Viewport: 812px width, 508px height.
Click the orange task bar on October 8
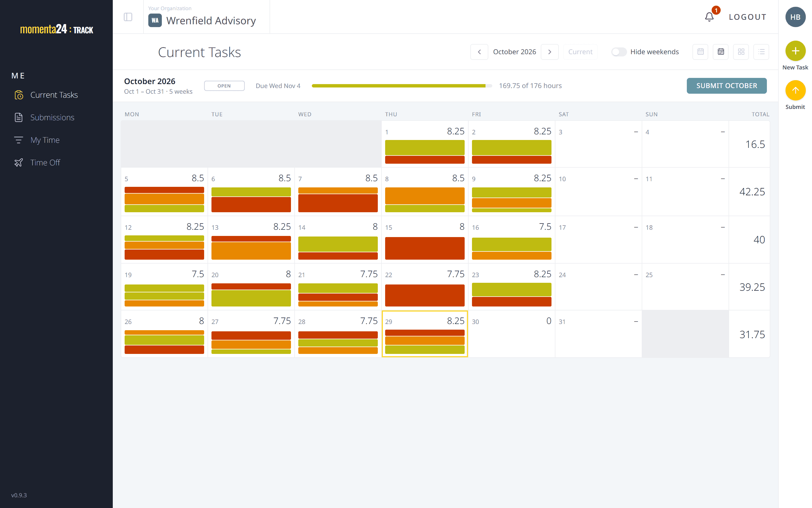(424, 196)
